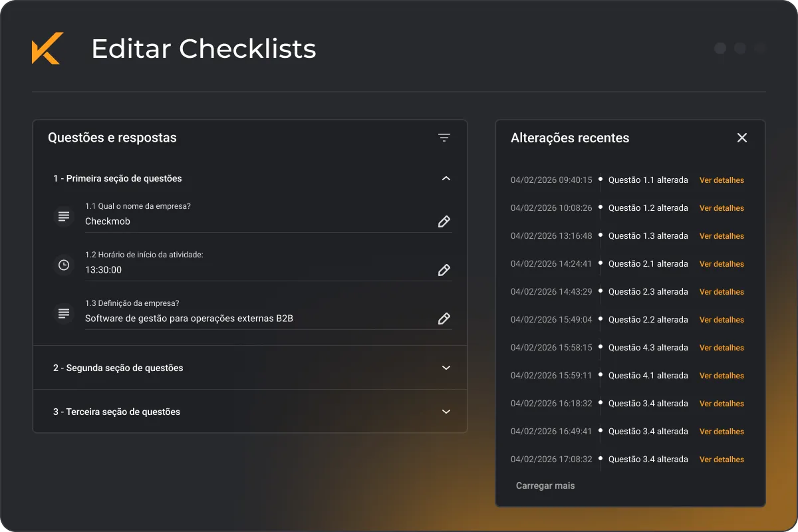Expand the Terceira seção de questões
The width and height of the screenshot is (798, 532).
click(446, 412)
